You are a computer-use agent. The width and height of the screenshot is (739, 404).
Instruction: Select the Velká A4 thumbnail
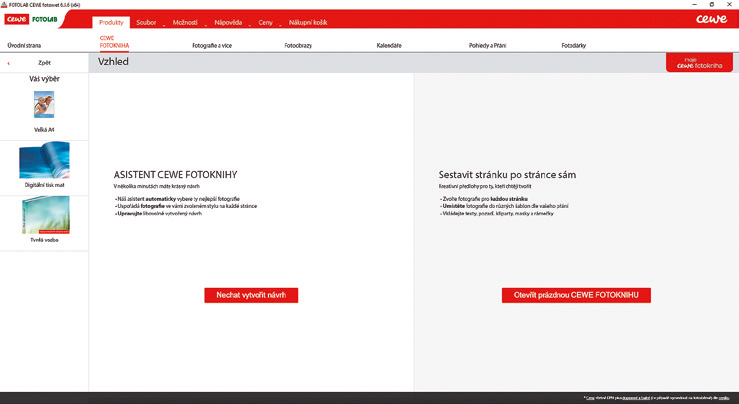click(44, 104)
